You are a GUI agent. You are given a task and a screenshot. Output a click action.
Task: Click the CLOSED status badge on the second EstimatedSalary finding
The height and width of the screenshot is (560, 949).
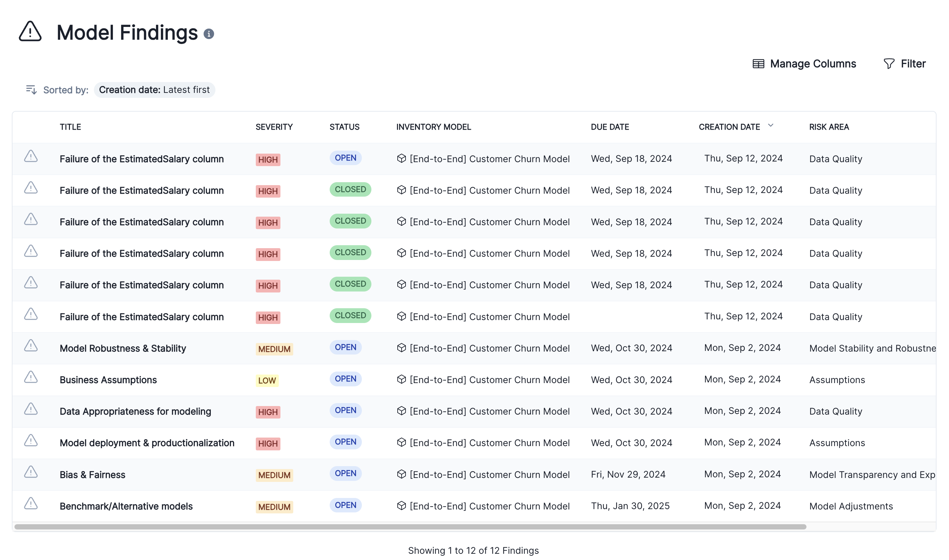point(350,189)
